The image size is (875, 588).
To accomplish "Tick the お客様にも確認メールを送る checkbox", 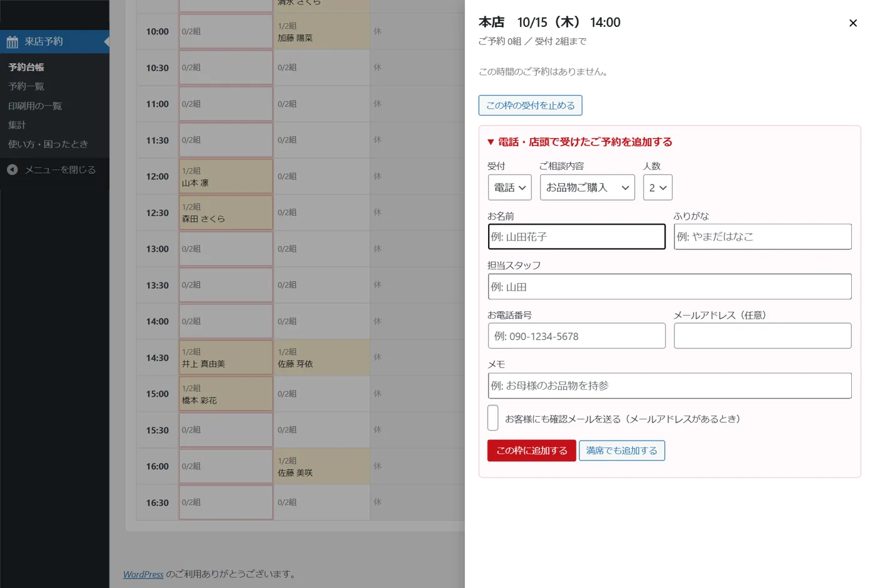I will coord(493,418).
